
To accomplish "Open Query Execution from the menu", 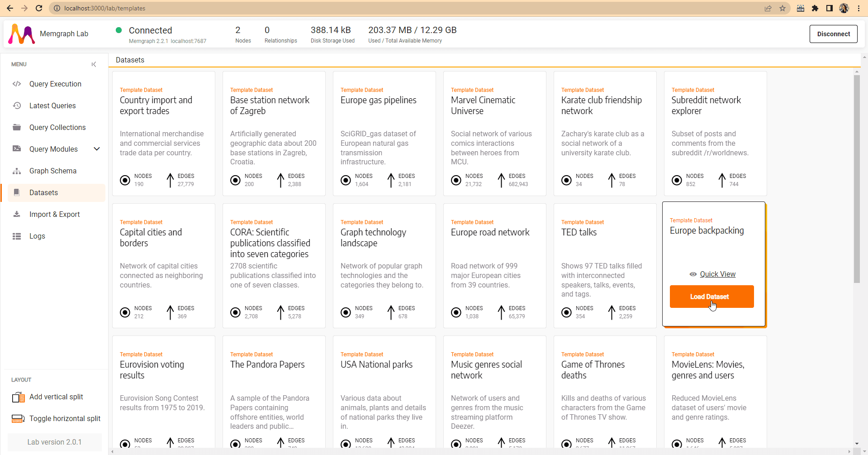I will click(x=55, y=84).
